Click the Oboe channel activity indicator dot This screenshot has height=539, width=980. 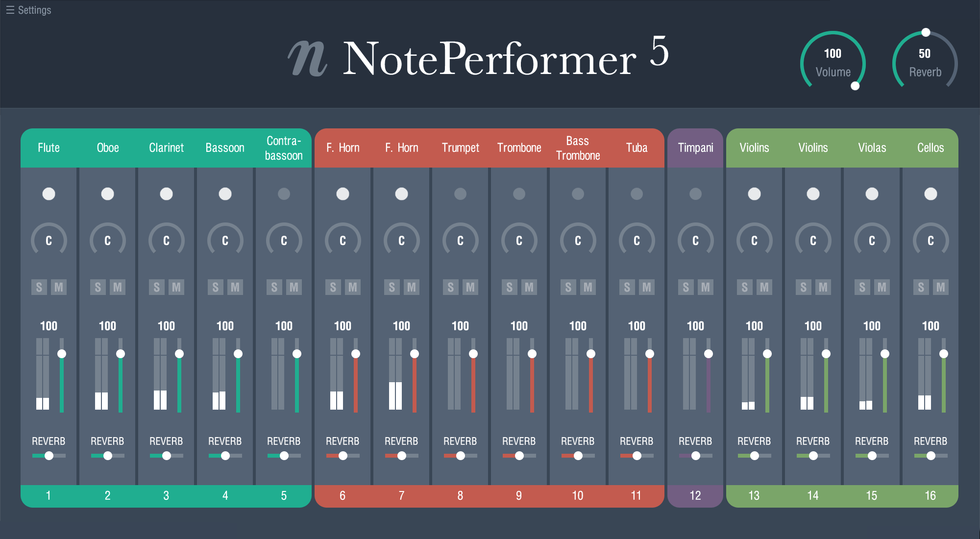click(107, 194)
